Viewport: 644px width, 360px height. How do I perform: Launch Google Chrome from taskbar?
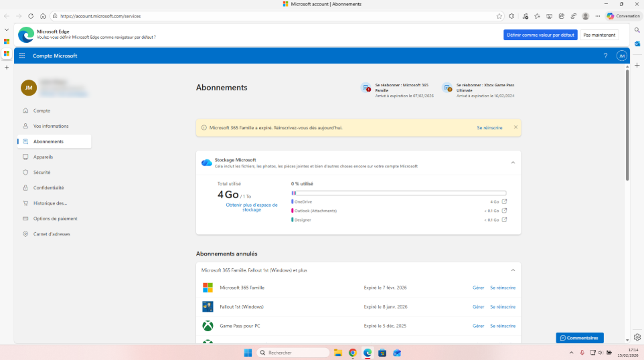click(x=352, y=353)
